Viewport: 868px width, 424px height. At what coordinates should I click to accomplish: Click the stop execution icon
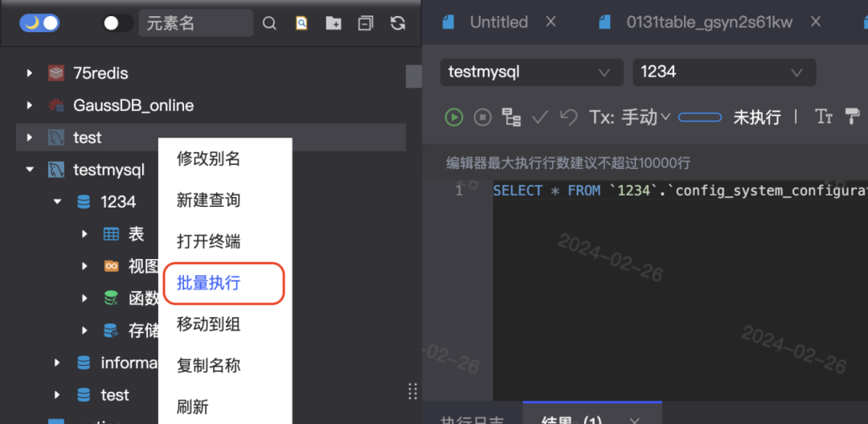tap(483, 117)
